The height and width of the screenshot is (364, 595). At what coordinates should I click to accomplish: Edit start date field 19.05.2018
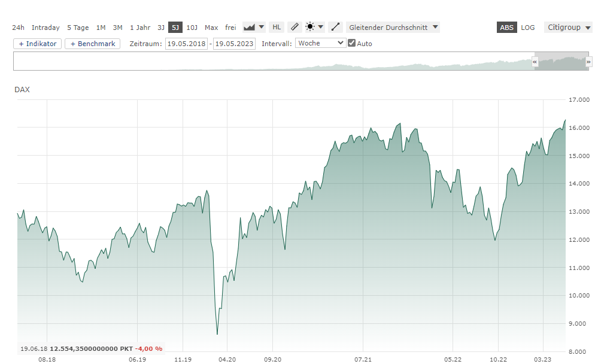pos(186,44)
